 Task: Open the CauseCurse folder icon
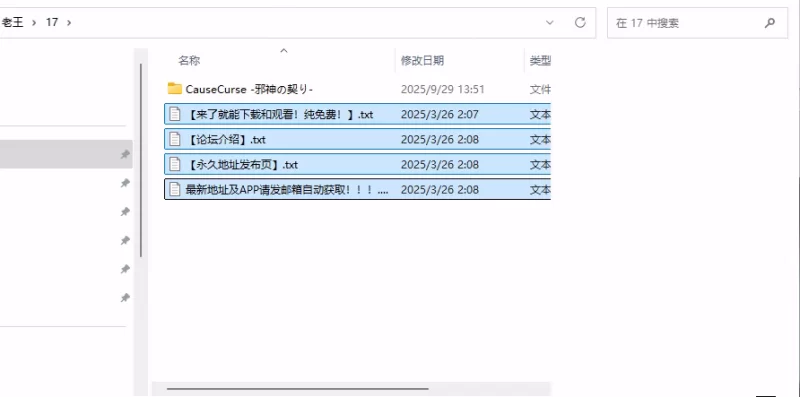click(x=175, y=89)
